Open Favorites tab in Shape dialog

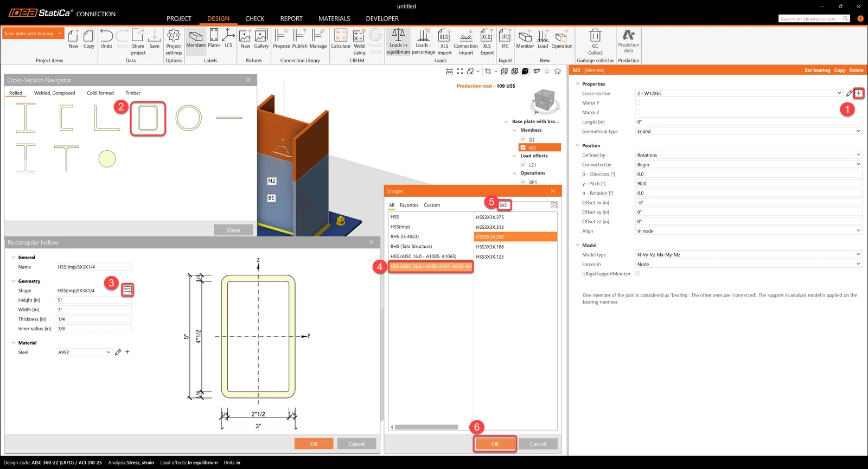pyautogui.click(x=409, y=205)
